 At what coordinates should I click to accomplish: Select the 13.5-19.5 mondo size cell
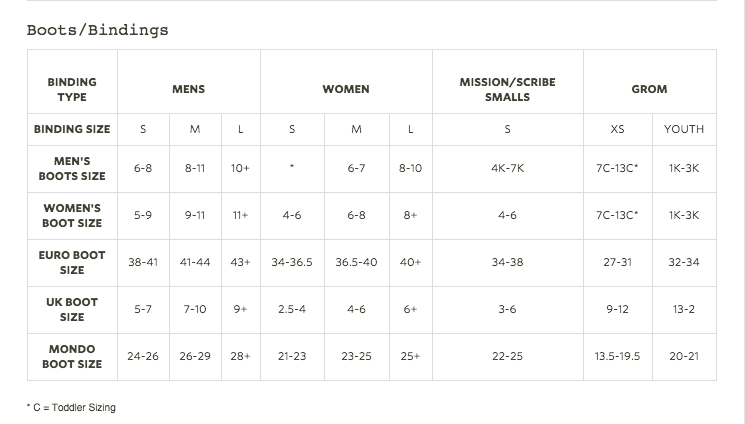point(617,357)
